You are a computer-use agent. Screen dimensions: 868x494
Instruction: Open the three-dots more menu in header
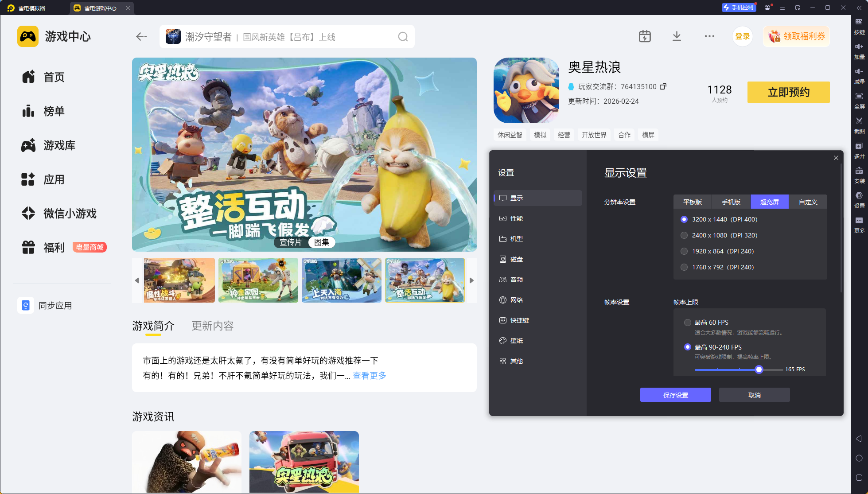[x=709, y=36]
